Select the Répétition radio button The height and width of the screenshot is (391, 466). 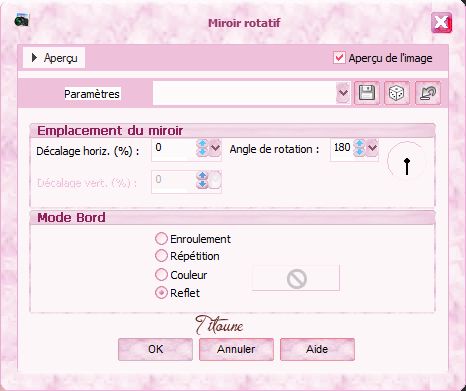coord(161,256)
